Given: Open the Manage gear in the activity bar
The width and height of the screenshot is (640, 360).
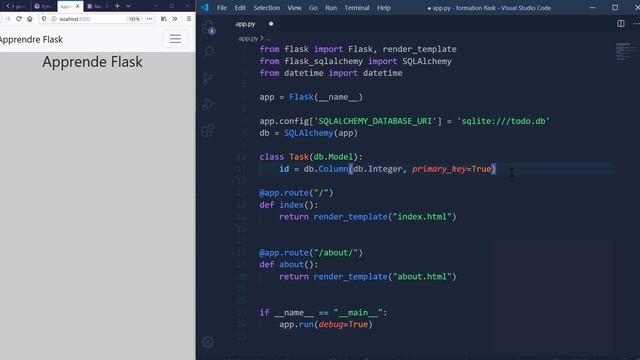Looking at the screenshot, I should click(208, 342).
